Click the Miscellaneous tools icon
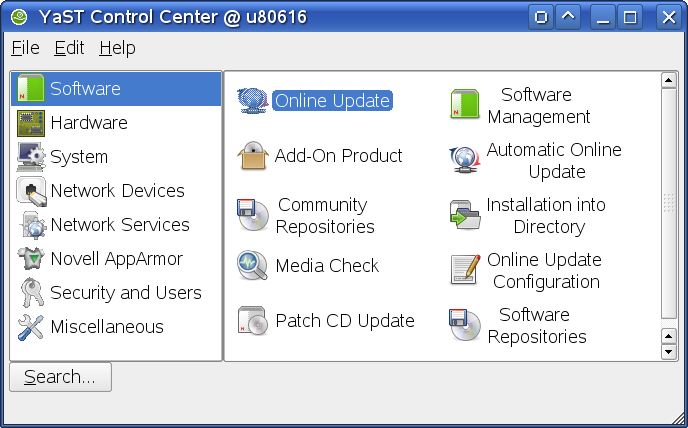This screenshot has width=688, height=428. [31, 327]
